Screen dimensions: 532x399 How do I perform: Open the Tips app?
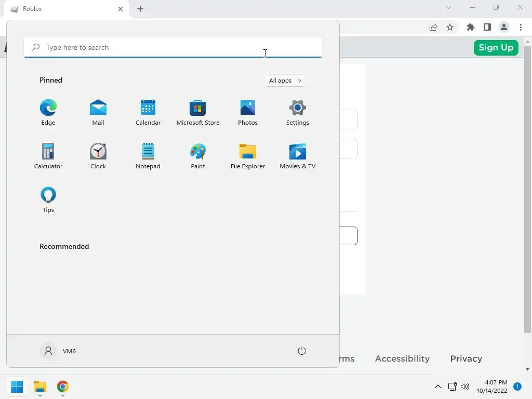point(48,200)
